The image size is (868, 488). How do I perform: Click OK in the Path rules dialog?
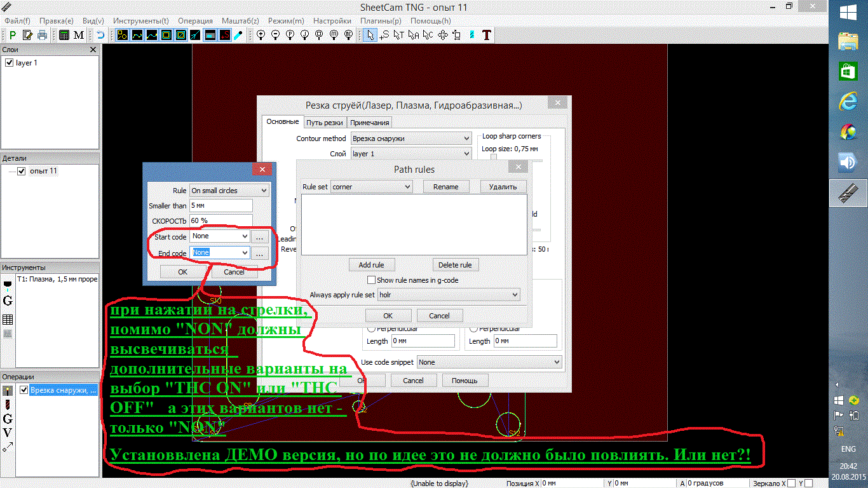point(388,316)
